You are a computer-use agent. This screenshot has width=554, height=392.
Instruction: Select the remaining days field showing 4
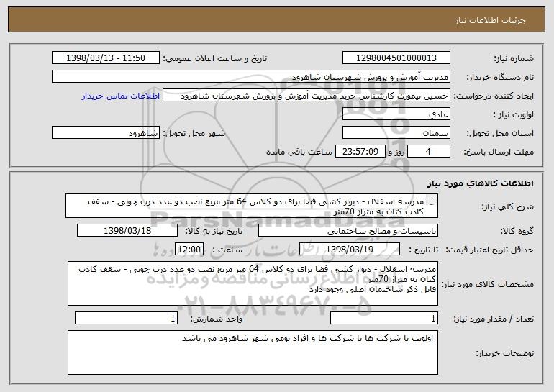429,152
